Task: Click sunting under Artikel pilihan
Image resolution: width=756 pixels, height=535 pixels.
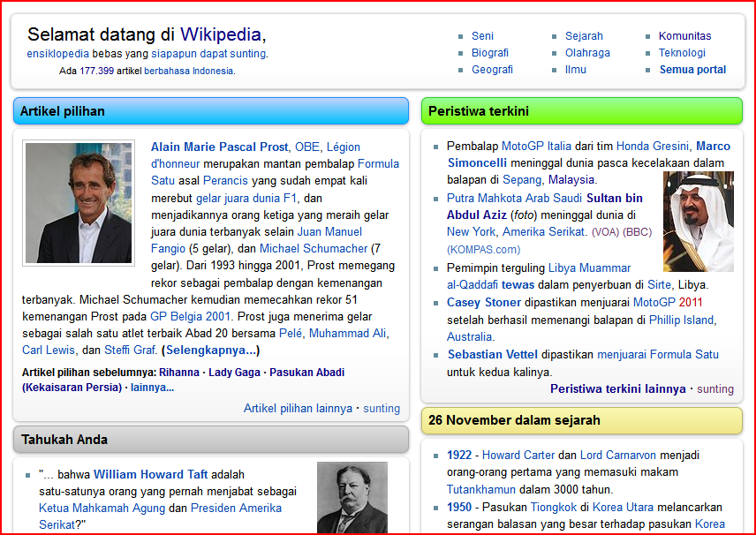Action: coord(382,409)
